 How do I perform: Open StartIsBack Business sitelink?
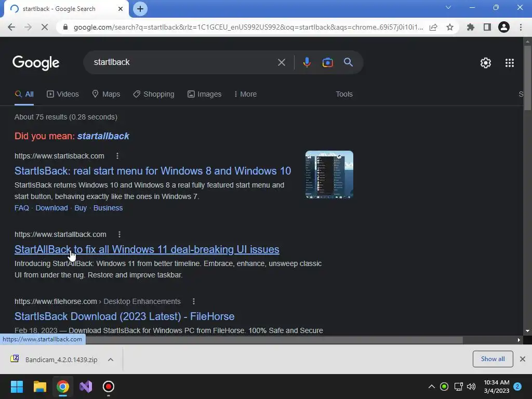coord(108,208)
